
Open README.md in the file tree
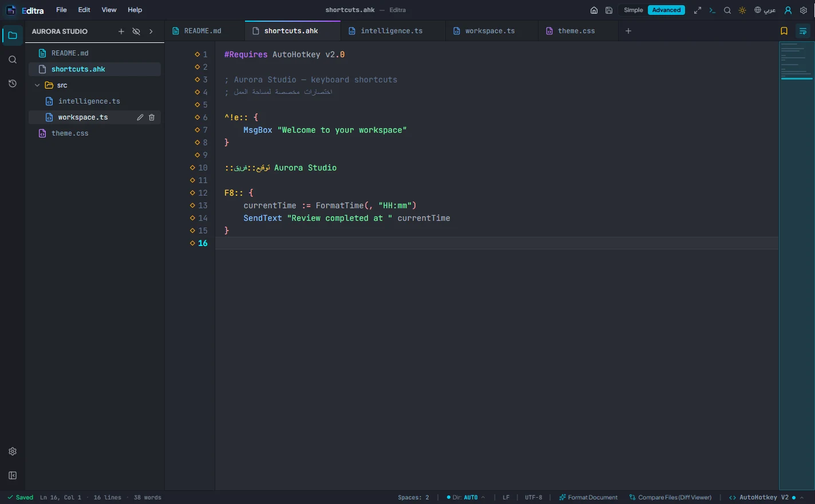pos(94,53)
